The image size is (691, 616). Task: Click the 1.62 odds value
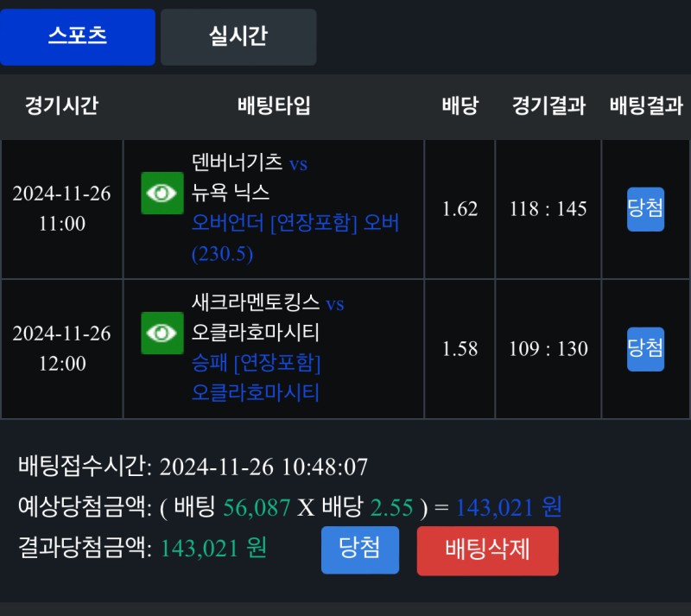pos(460,209)
